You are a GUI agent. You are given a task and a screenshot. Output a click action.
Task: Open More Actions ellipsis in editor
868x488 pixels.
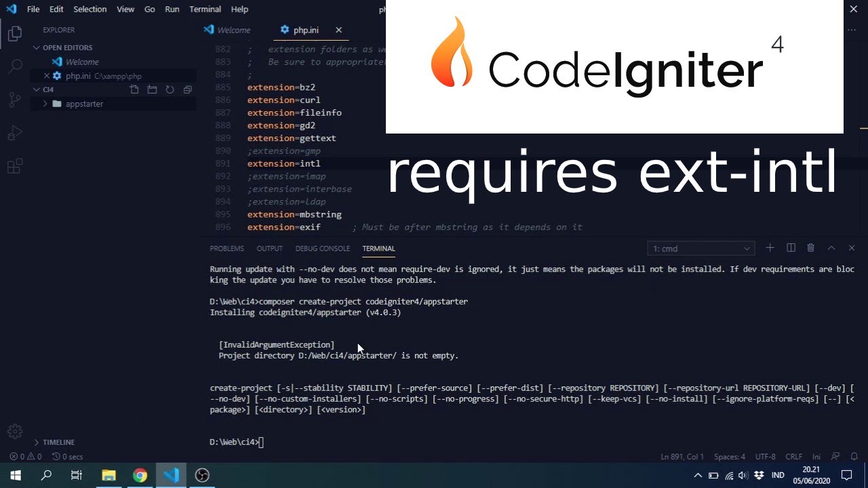[x=852, y=30]
